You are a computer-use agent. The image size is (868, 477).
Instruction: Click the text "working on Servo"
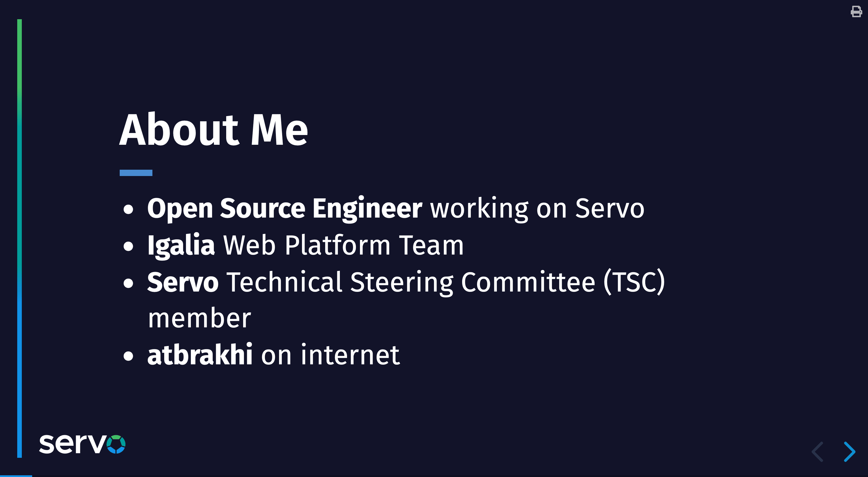(x=537, y=208)
